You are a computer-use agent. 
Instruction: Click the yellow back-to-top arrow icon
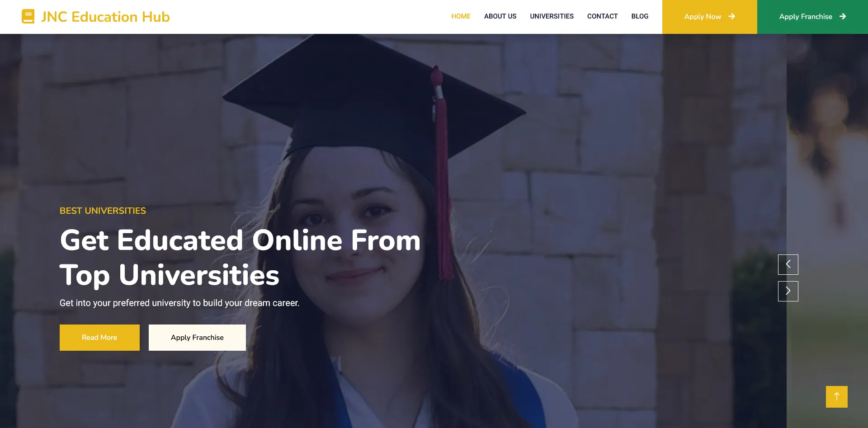coord(837,397)
